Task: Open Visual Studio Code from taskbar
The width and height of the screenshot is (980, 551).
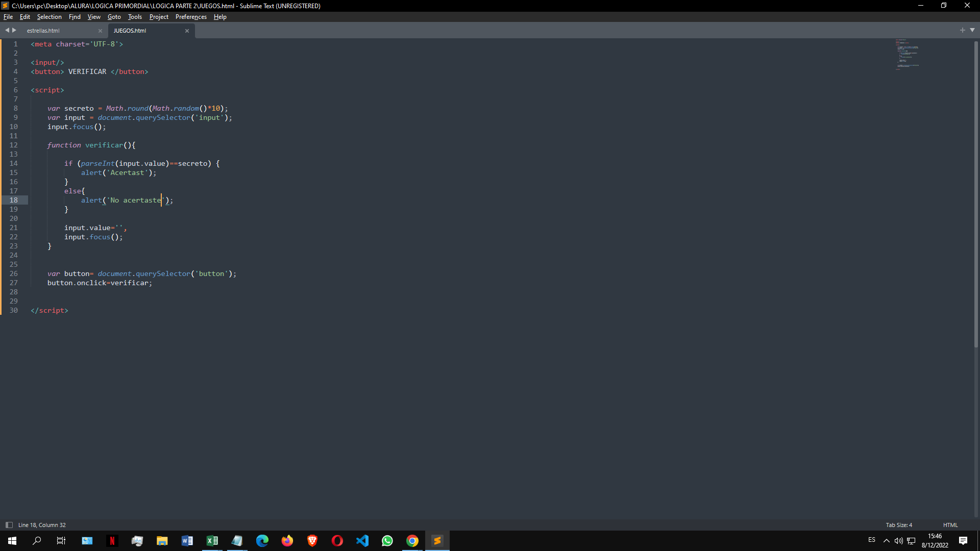Action: click(x=362, y=541)
